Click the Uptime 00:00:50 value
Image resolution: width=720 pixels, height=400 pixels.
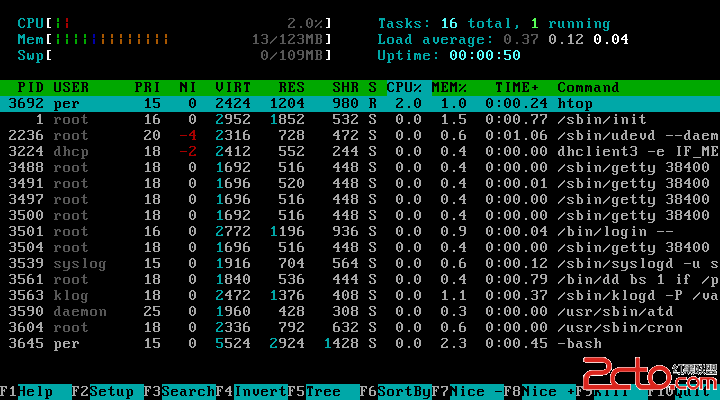(x=485, y=56)
